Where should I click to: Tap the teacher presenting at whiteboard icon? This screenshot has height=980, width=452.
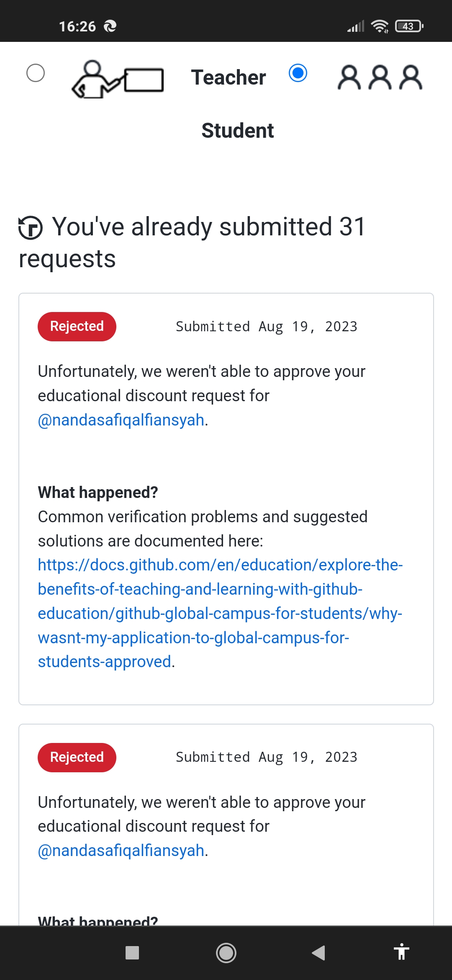pos(118,80)
